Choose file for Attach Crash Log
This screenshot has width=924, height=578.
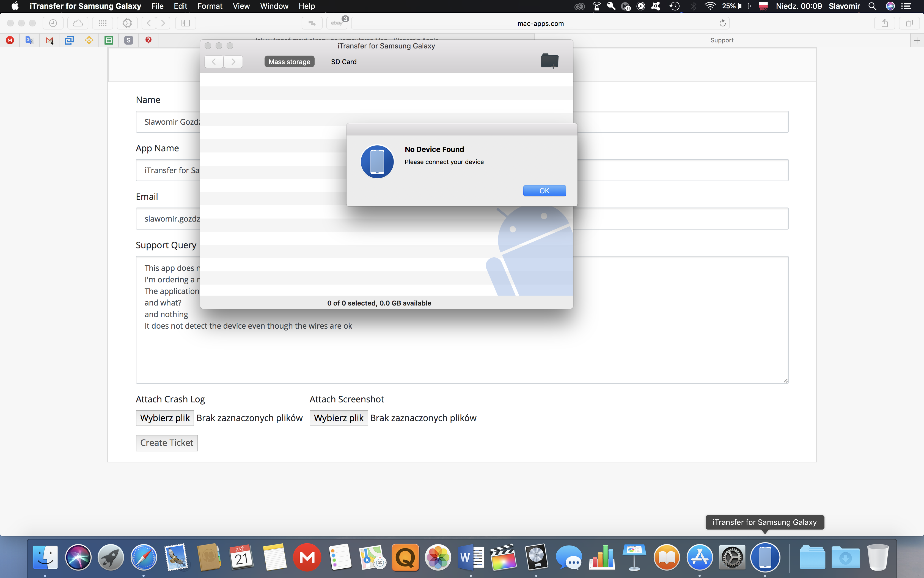coord(165,418)
